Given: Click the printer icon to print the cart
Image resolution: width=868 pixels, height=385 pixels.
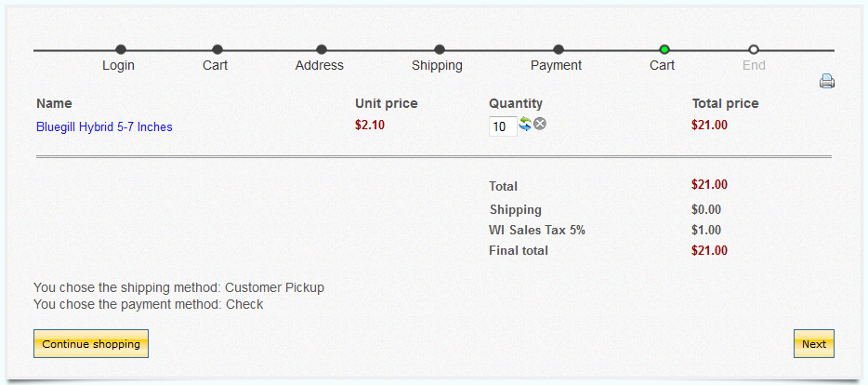Looking at the screenshot, I should (x=827, y=82).
